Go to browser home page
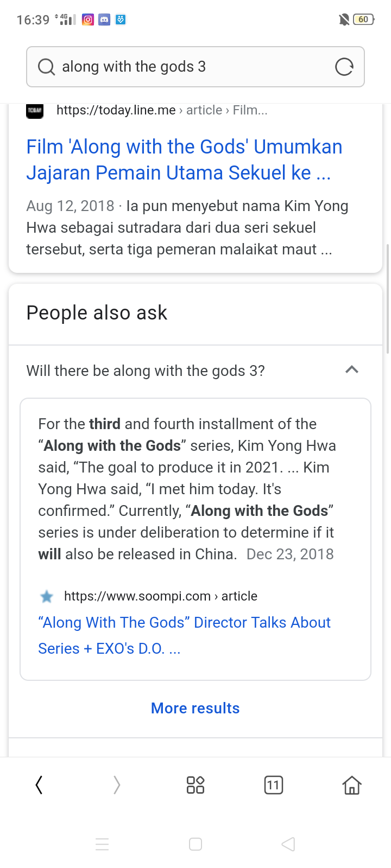This screenshot has width=391, height=868. [x=352, y=784]
